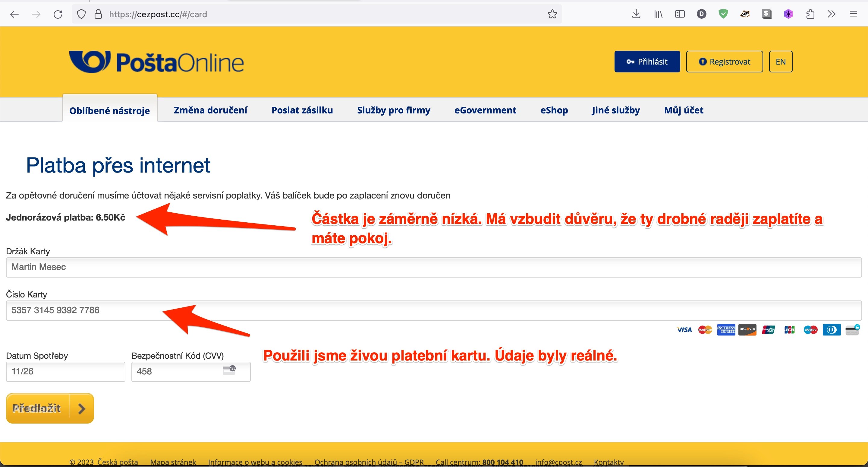Click the Přihlásit login button
This screenshot has height=467, width=868.
[x=647, y=62]
